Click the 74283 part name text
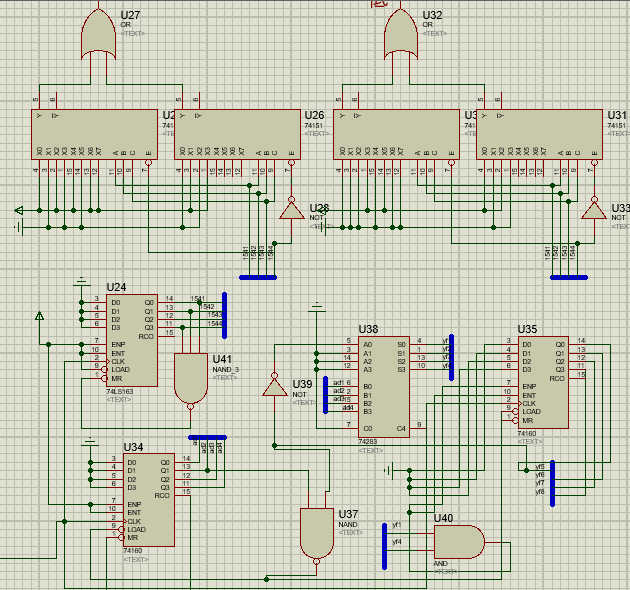The image size is (630, 590). [x=368, y=441]
